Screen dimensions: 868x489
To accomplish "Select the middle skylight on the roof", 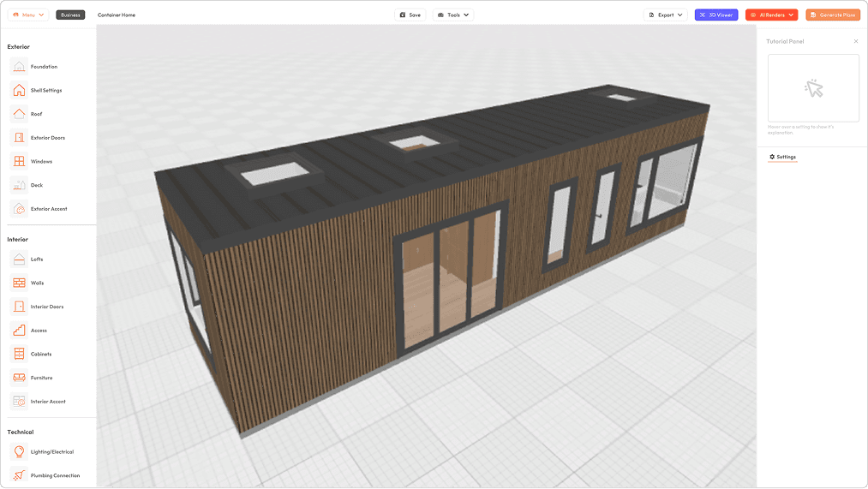I will point(414,143).
